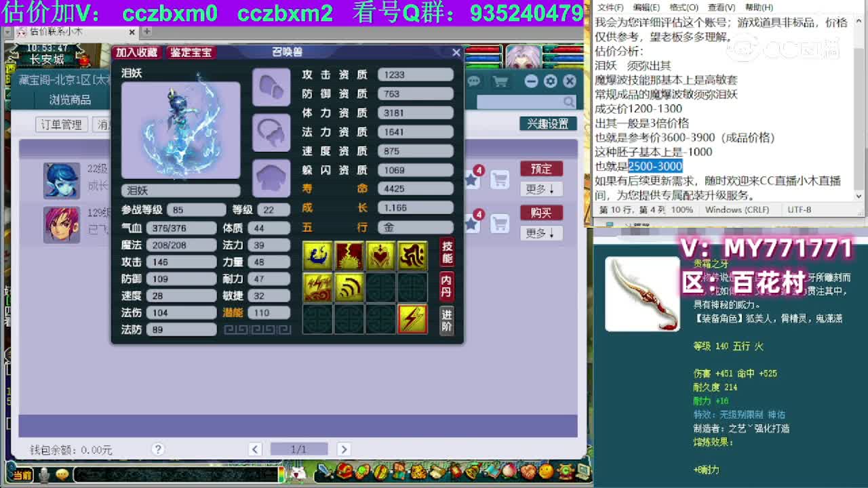Click the 购买 button
The height and width of the screenshot is (488, 868).
click(x=540, y=213)
